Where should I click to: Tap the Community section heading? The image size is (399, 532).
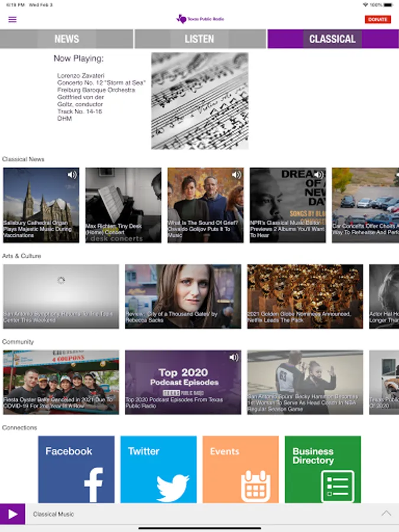(x=18, y=342)
